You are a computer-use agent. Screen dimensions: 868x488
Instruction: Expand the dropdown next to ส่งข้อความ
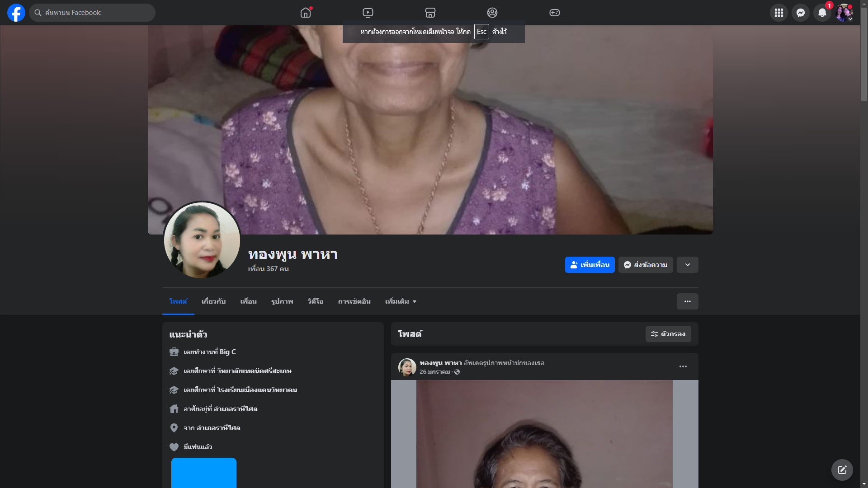[x=687, y=265]
